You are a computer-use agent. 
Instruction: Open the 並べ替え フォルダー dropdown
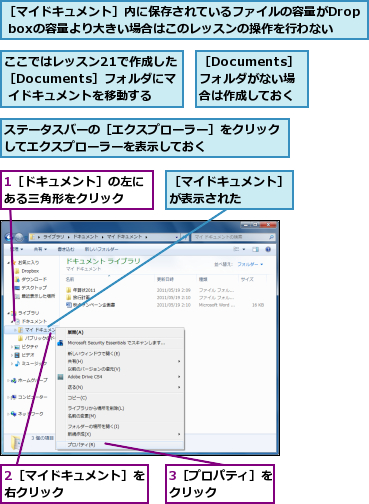point(250,264)
